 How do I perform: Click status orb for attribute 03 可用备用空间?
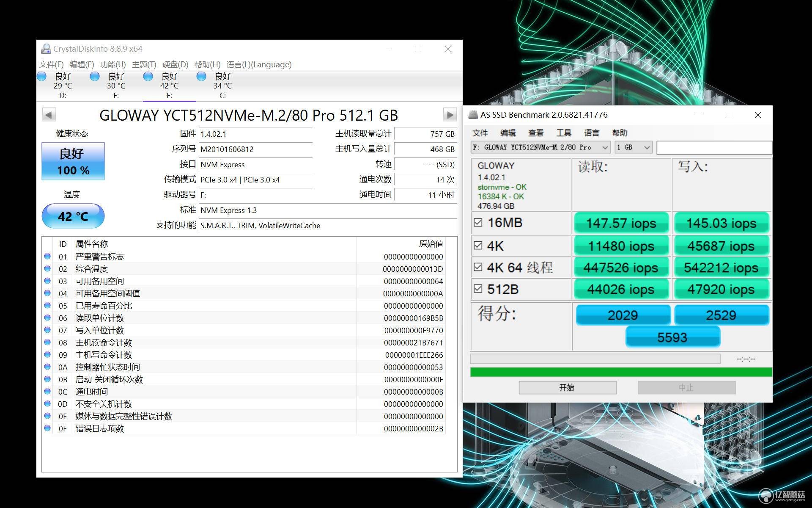47,281
